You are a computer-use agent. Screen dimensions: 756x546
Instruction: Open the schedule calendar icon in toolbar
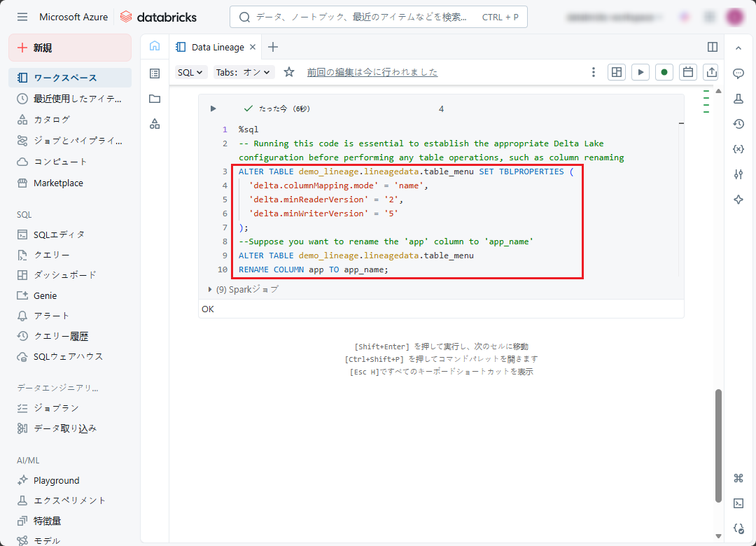coord(688,72)
